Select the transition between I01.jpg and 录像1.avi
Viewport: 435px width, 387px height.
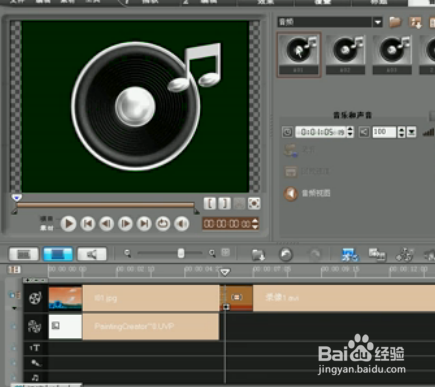pos(237,297)
